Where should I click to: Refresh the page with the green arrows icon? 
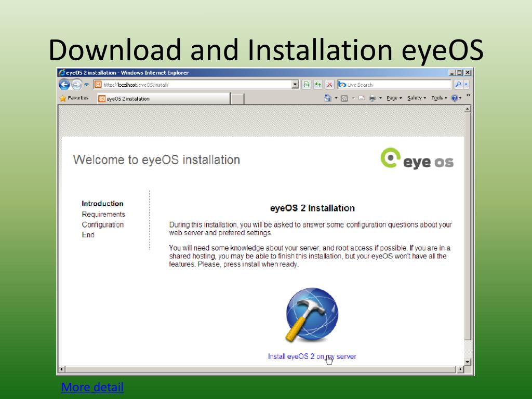[x=318, y=85]
